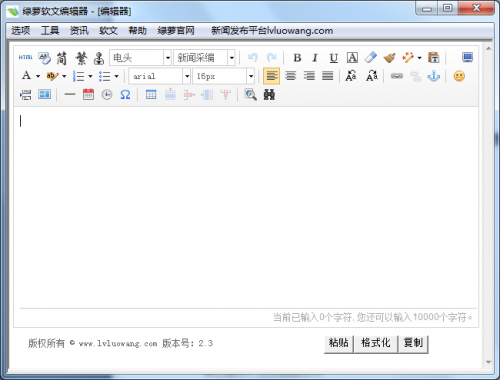500x380 pixels.
Task: Click the stamp icon beside 繁
Action: click(x=99, y=58)
